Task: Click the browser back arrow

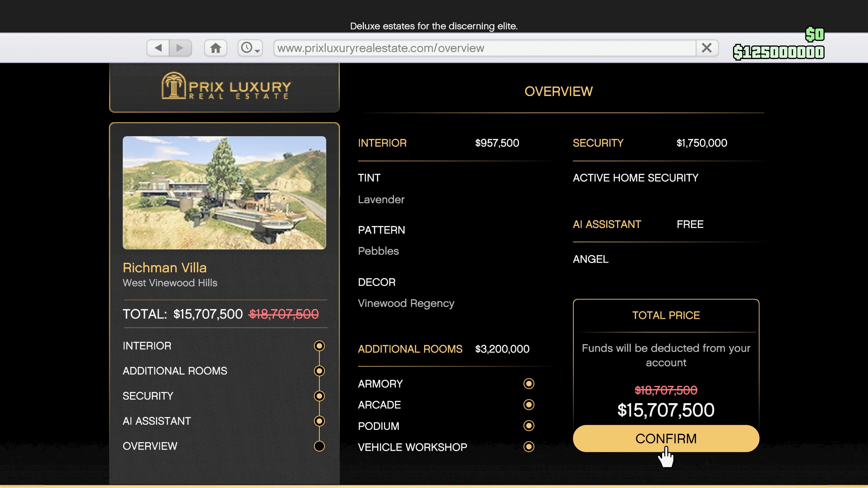Action: pyautogui.click(x=158, y=48)
